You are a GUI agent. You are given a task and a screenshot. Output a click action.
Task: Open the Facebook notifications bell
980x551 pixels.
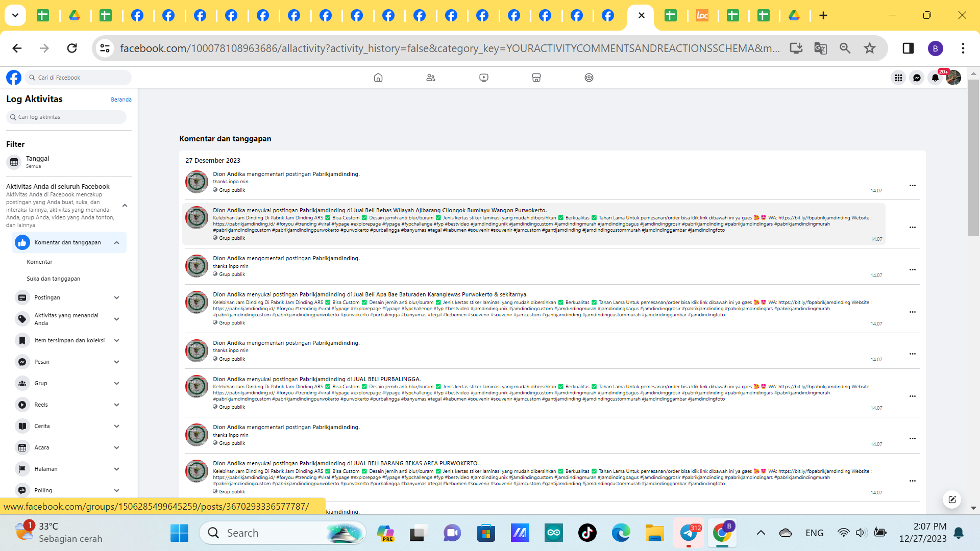tap(935, 78)
